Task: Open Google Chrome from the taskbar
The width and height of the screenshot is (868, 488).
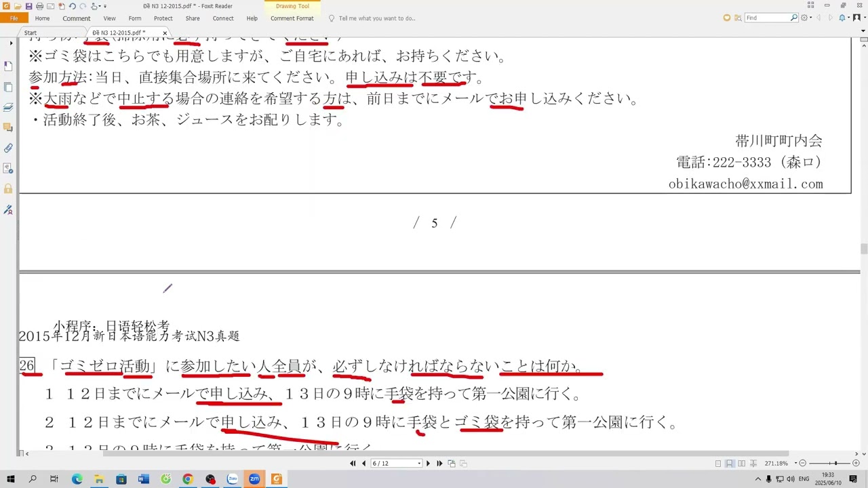Action: tap(188, 479)
